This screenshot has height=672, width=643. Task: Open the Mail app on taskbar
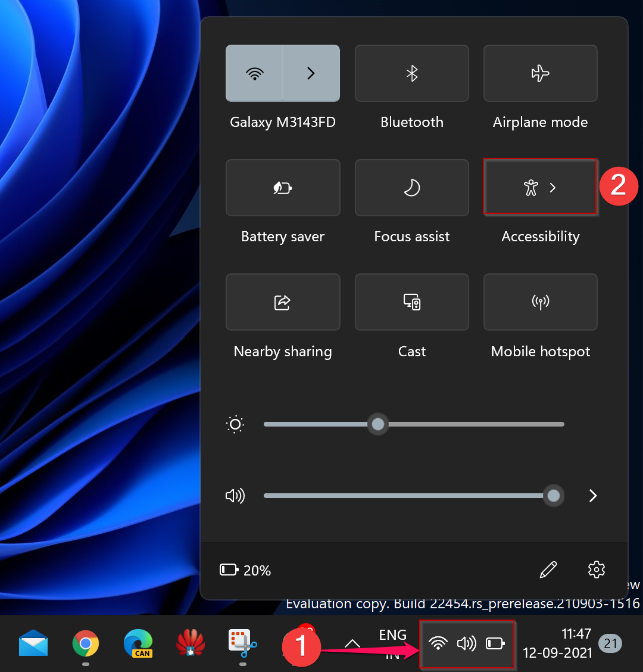(33, 643)
